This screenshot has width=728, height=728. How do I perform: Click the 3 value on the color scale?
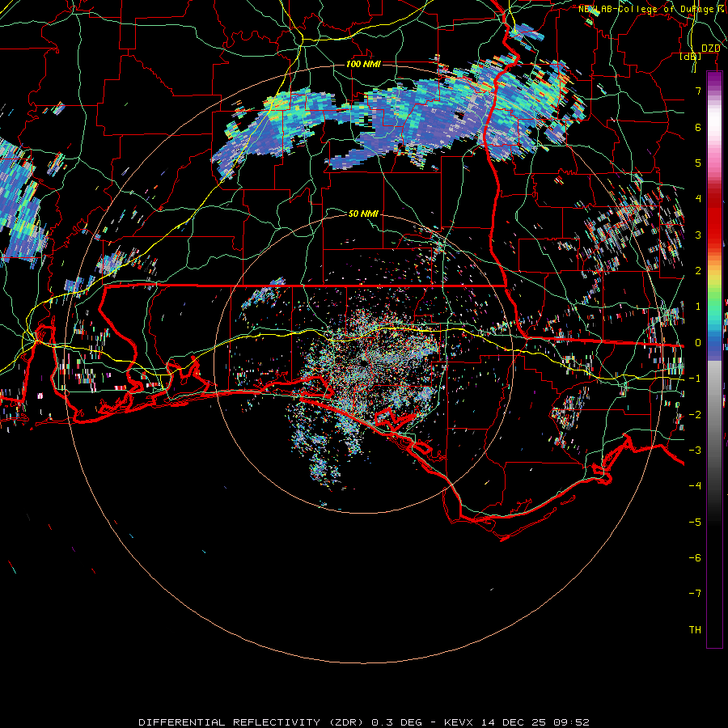(698, 235)
